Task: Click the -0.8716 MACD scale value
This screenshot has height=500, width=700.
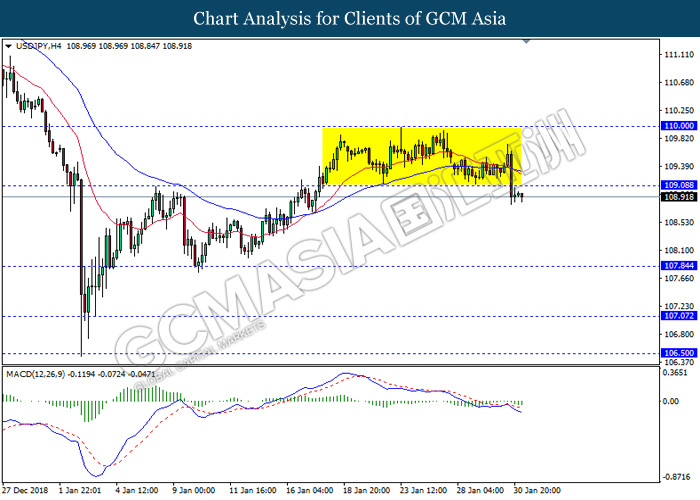Action: coord(676,477)
